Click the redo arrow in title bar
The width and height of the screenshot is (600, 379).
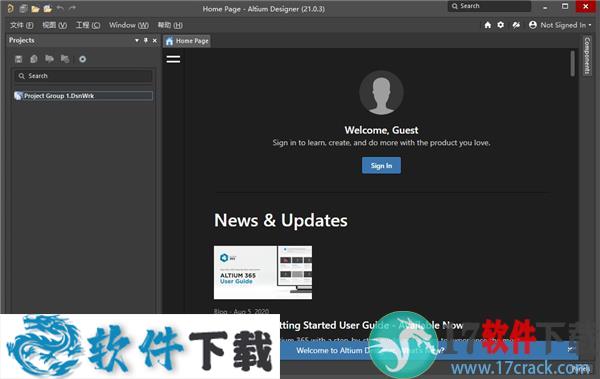(x=72, y=8)
